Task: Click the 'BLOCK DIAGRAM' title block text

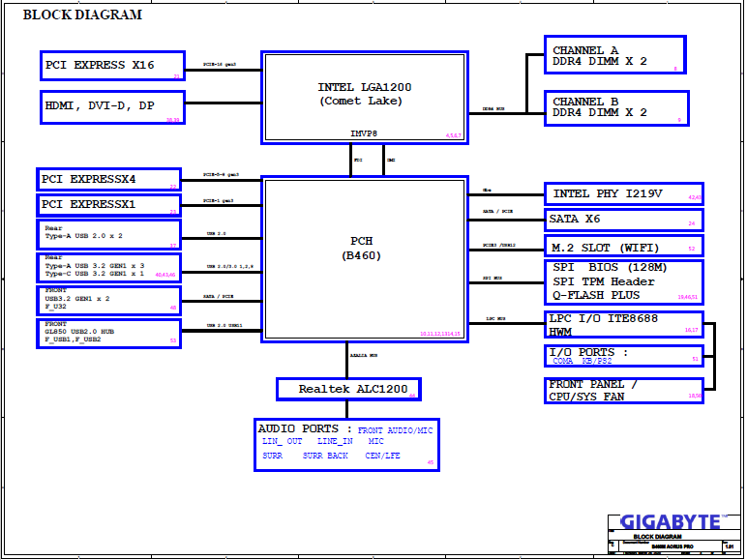Action: point(657,537)
